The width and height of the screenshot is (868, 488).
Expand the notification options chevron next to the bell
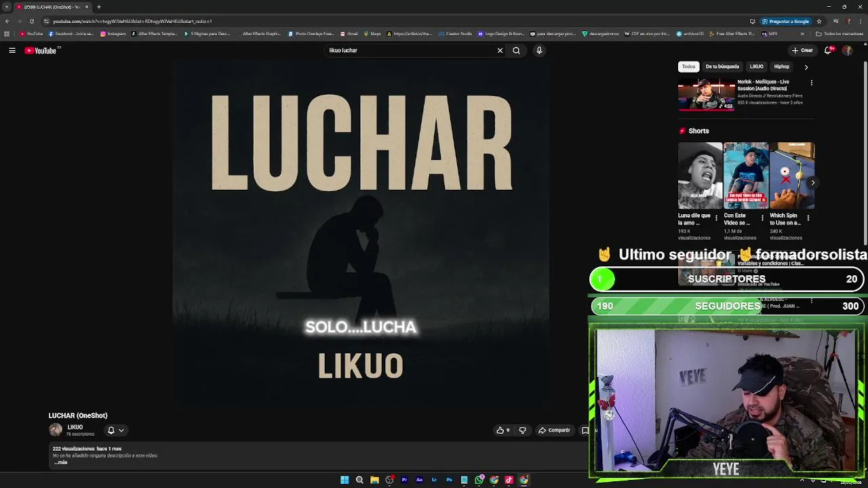point(121,430)
